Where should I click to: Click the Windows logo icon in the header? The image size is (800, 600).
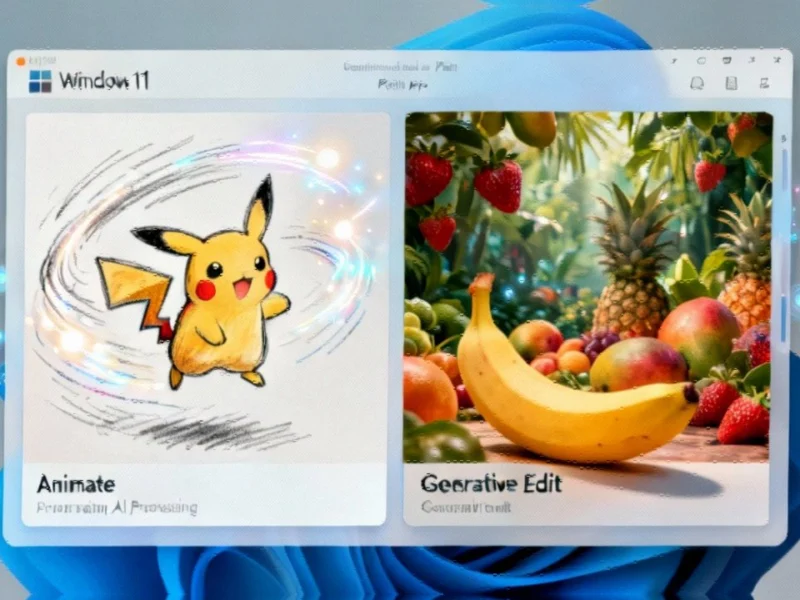tap(40, 81)
